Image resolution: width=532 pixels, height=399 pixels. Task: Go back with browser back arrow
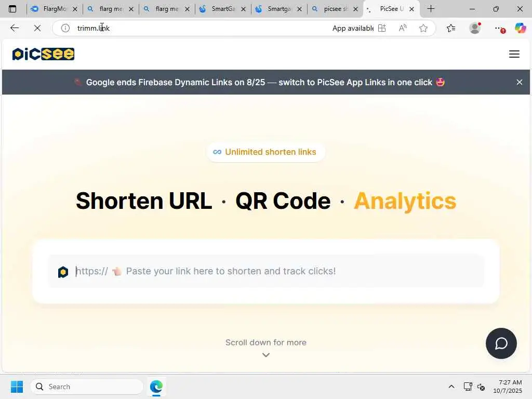tap(15, 28)
